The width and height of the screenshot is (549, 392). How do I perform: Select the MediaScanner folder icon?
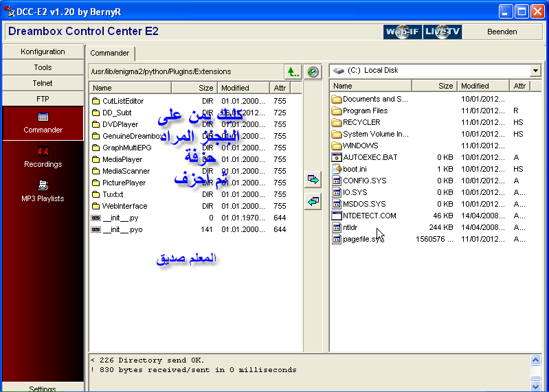point(96,171)
